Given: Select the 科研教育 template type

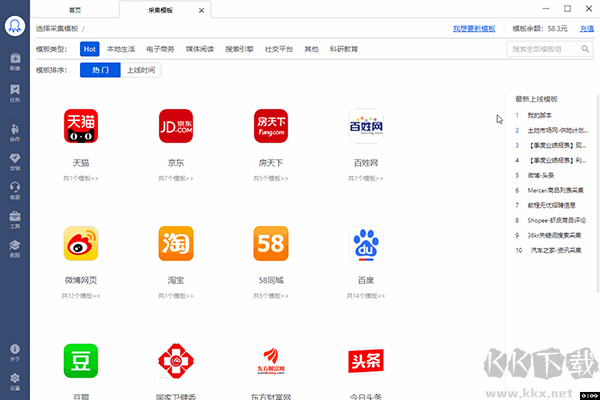Looking at the screenshot, I should 344,49.
